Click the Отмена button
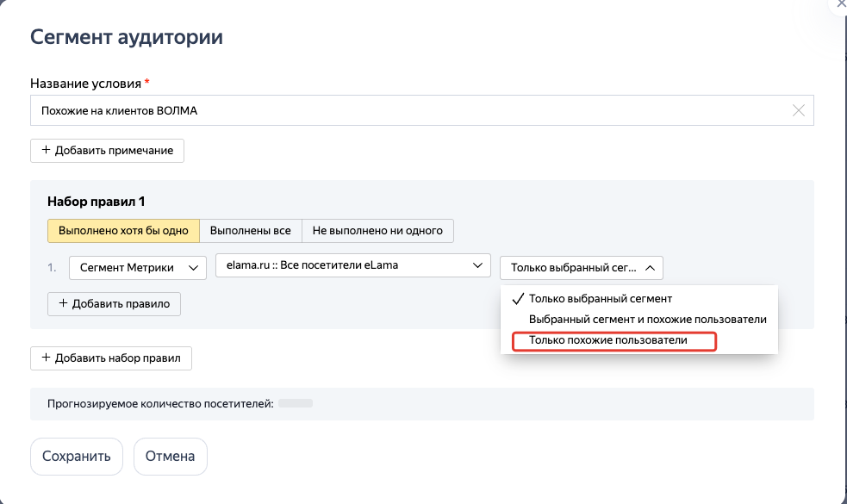The image size is (847, 504). coord(170,457)
